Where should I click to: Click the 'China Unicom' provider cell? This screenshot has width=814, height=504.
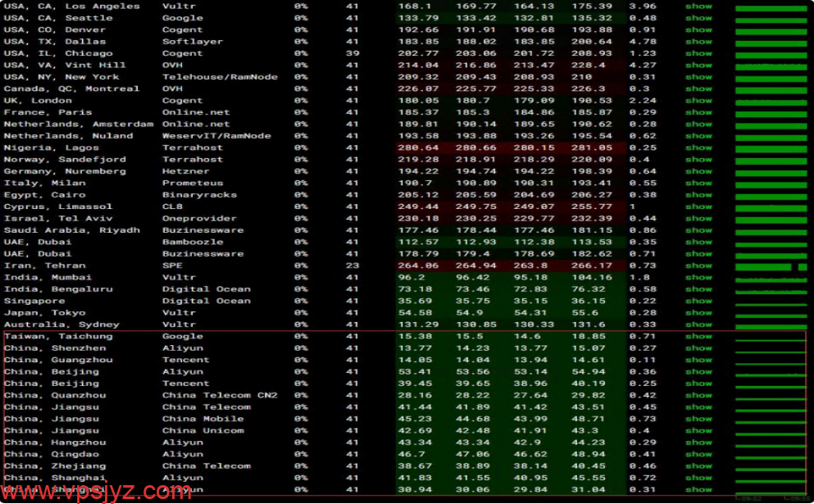point(202,431)
